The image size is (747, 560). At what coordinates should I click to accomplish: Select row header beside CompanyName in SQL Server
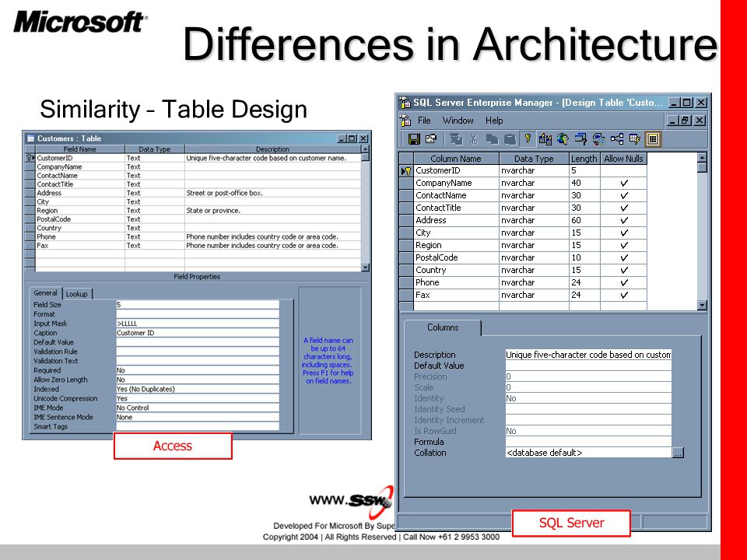[406, 183]
